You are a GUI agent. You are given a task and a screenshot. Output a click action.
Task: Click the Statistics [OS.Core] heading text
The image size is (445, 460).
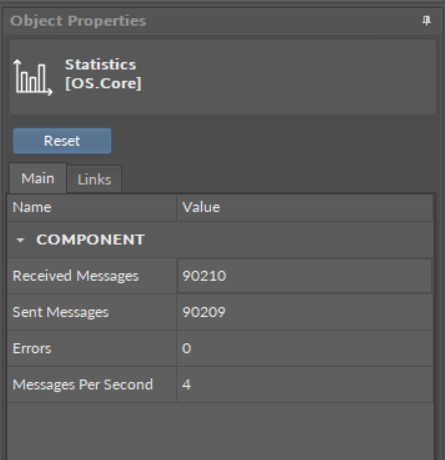tap(103, 74)
